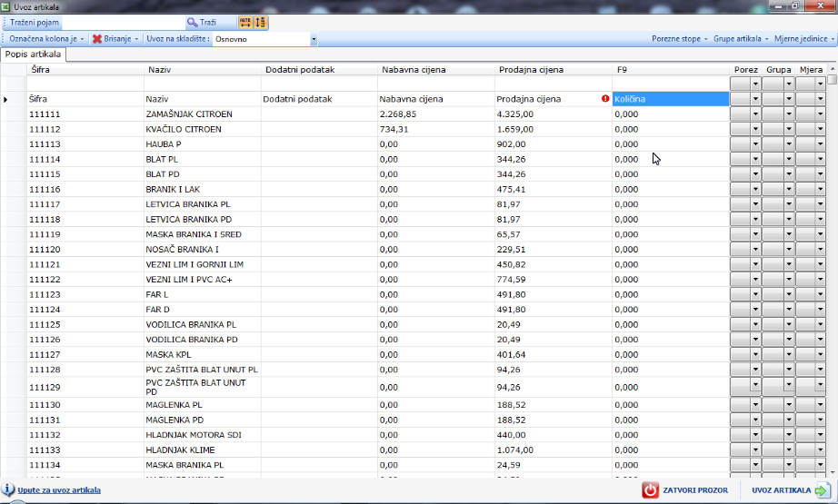The image size is (838, 504).
Task: Click UVOZ ARTIKALA button
Action: [x=792, y=490]
